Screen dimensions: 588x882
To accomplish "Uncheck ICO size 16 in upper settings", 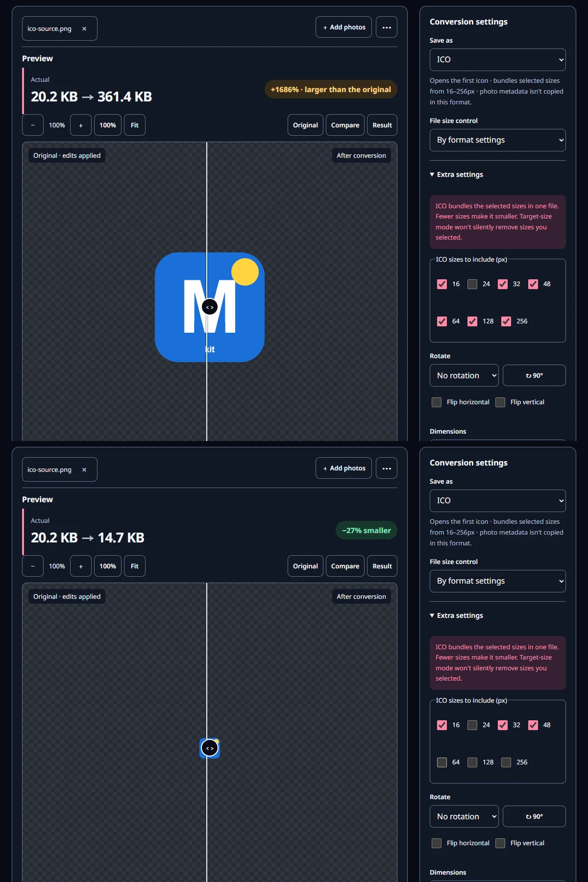I will pos(442,284).
